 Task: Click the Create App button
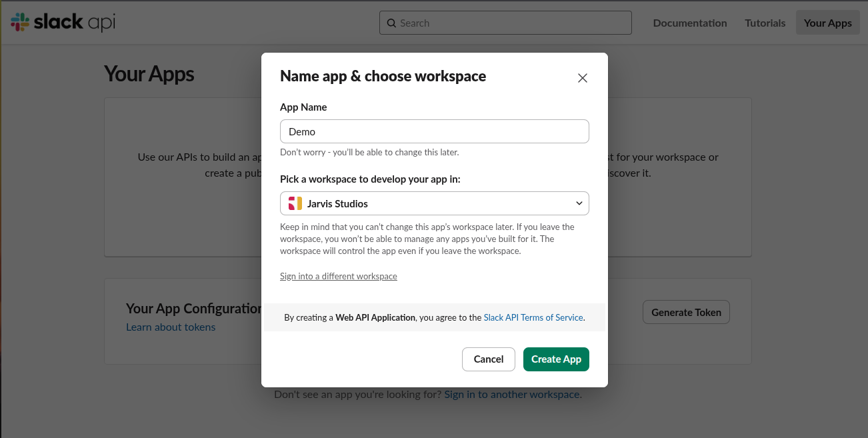(x=556, y=359)
